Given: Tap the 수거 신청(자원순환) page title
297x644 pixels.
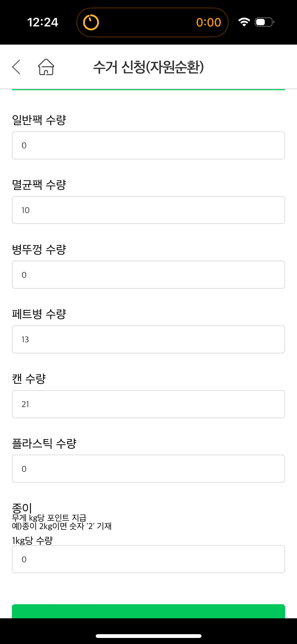Looking at the screenshot, I should coord(148,67).
